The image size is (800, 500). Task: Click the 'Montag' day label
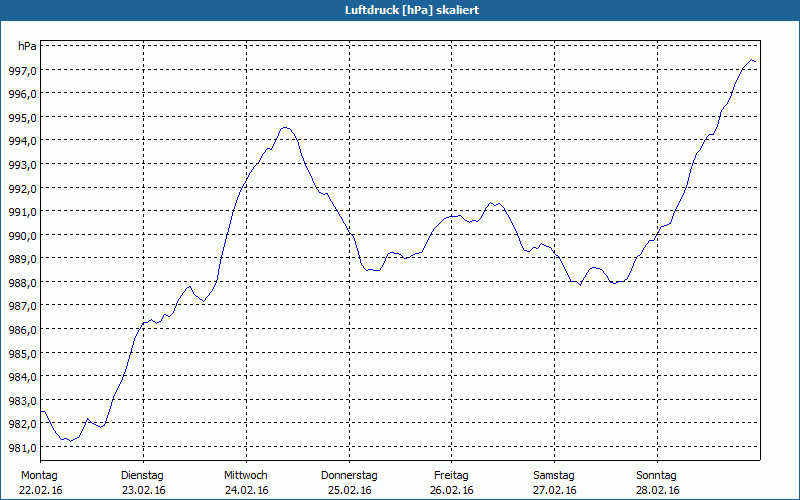pos(39,476)
